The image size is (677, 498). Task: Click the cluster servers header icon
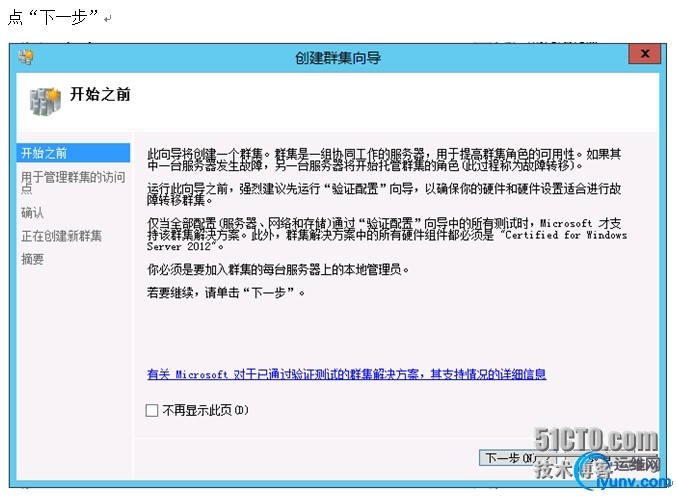click(45, 102)
